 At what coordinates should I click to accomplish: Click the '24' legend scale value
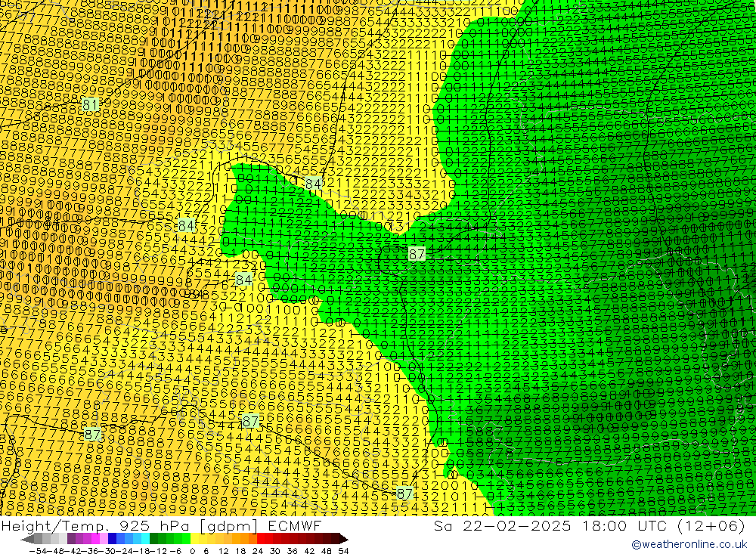coord(258,551)
